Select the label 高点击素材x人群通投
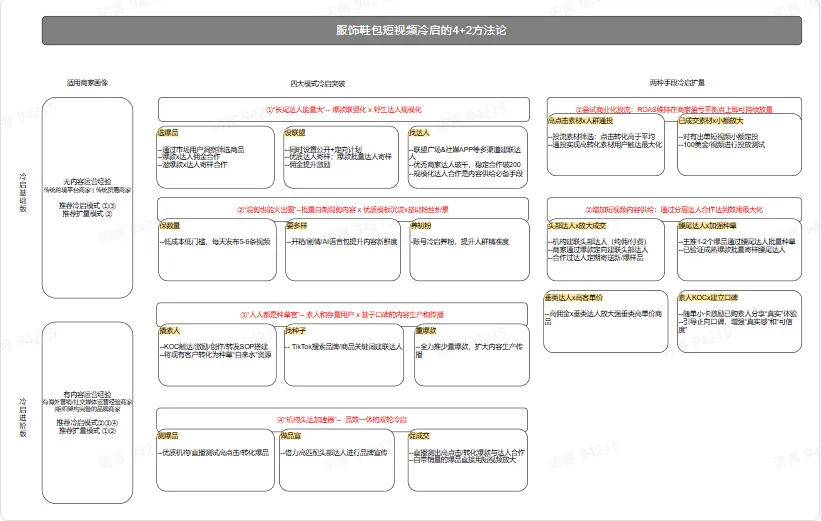This screenshot has height=521, width=821. (580, 120)
